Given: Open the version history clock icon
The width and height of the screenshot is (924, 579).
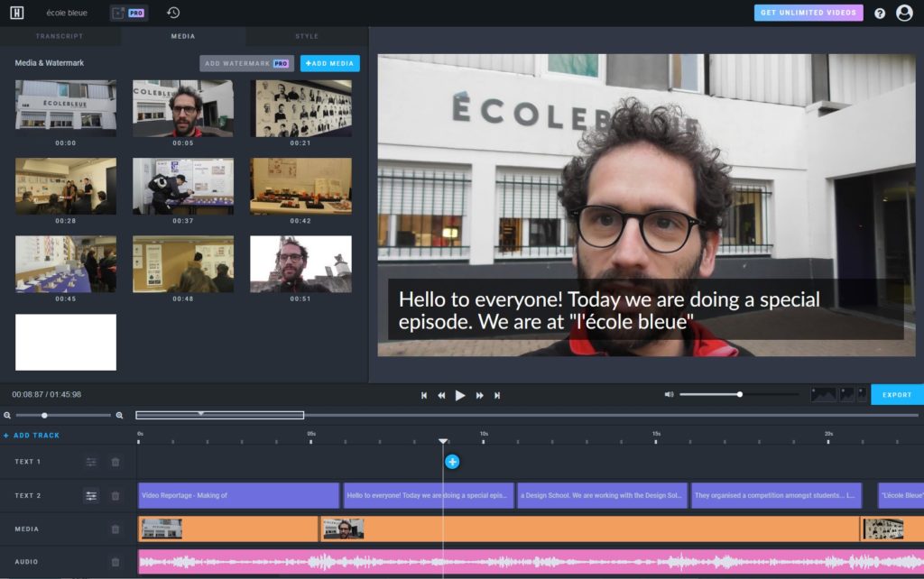Looking at the screenshot, I should pos(173,13).
